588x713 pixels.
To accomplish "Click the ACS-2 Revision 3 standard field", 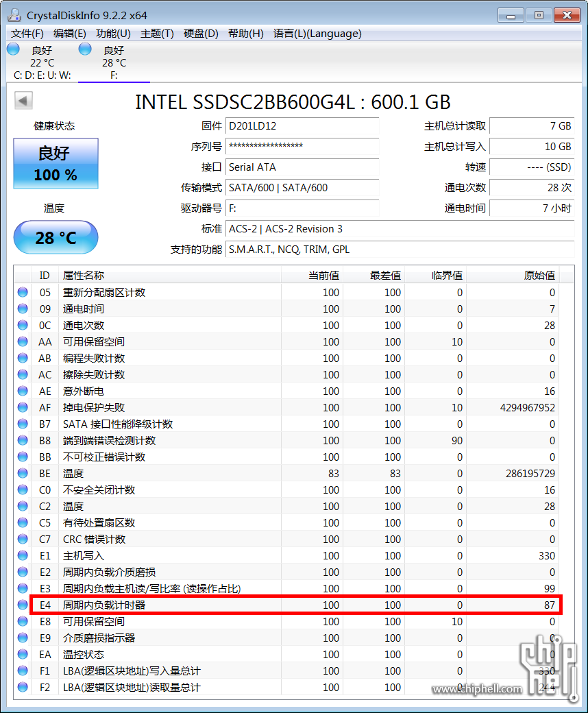I will tap(400, 229).
